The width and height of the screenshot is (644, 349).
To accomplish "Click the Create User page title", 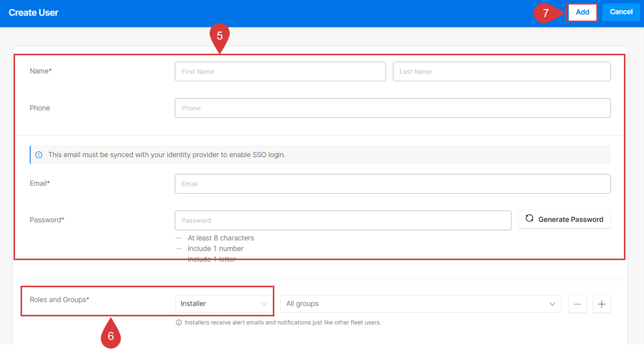I will point(34,13).
